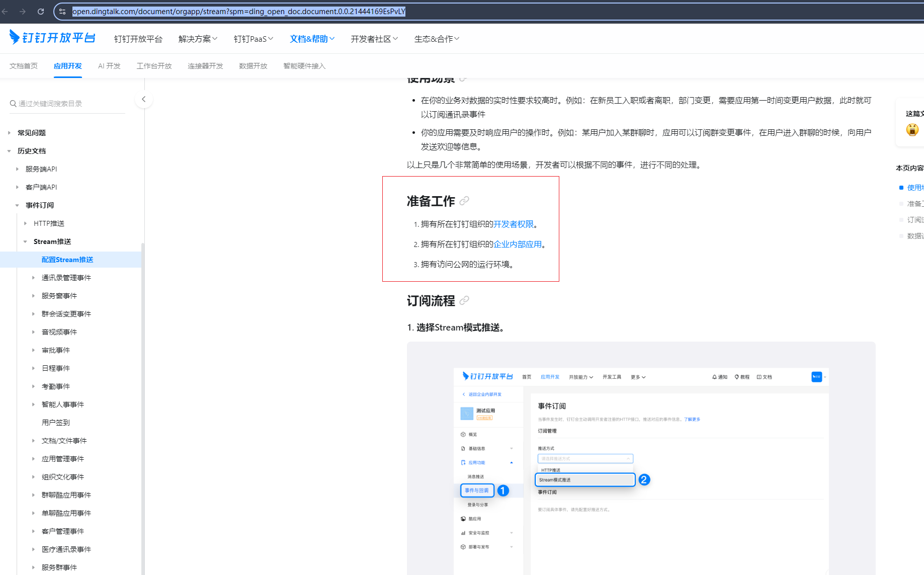Screen dimensions: 924x575
Task: Open site info icon in the address bar
Action: tap(62, 11)
